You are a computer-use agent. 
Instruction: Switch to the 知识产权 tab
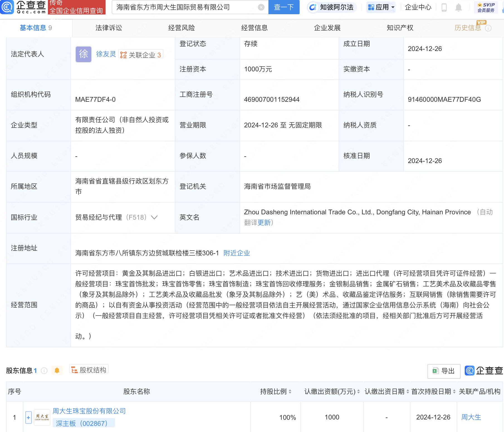pos(400,28)
